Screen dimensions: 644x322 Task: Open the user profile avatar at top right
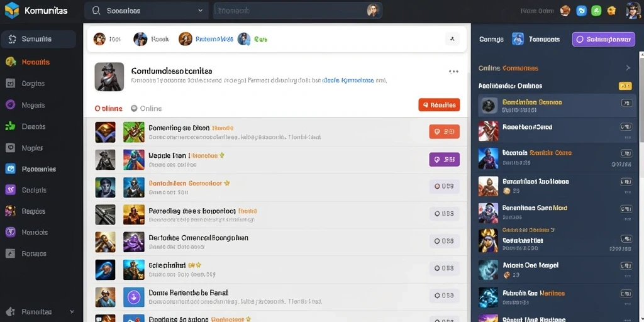pyautogui.click(x=634, y=10)
